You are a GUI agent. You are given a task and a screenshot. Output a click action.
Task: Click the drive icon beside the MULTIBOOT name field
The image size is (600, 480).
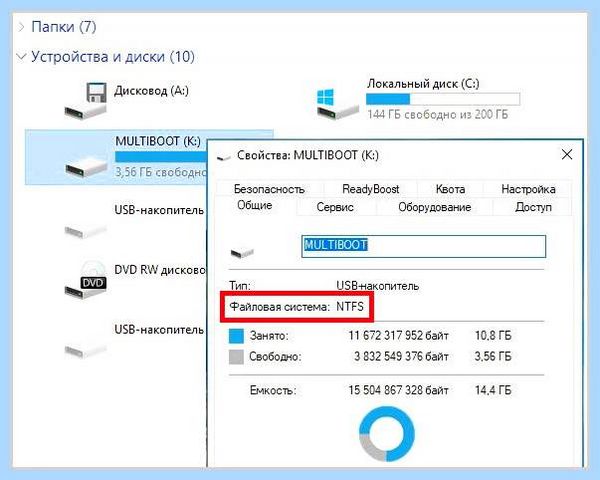(242, 252)
